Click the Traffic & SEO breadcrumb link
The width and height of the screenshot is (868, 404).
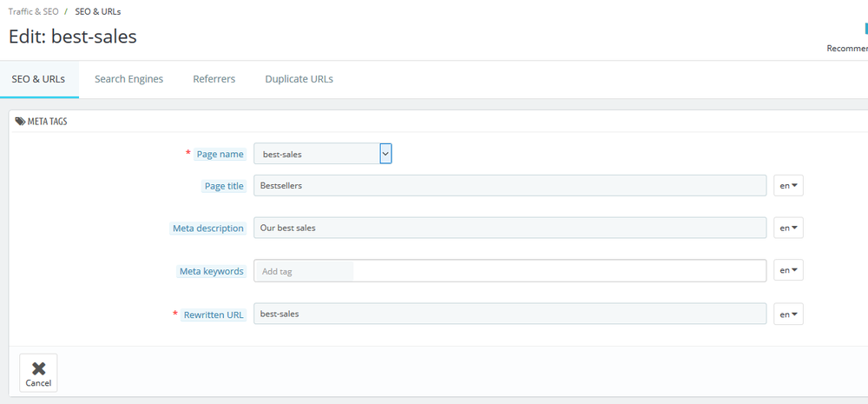point(33,11)
